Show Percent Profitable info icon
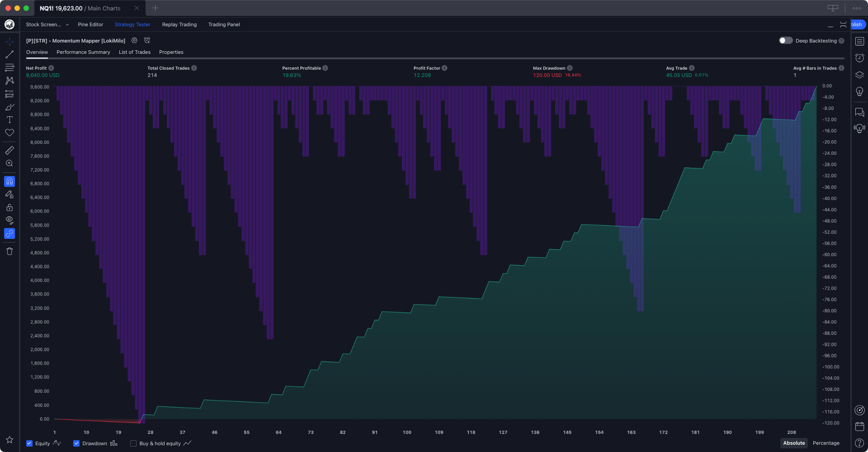 pyautogui.click(x=325, y=68)
